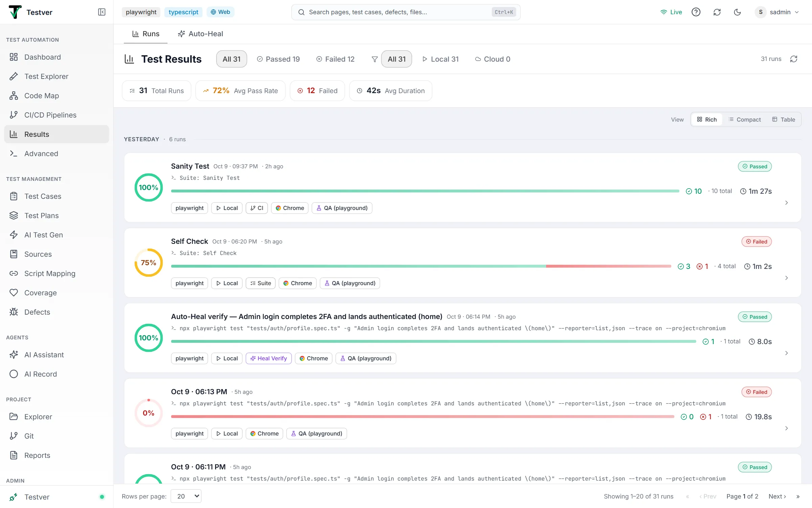
Task: Toggle dark mode moon icon
Action: pyautogui.click(x=737, y=12)
